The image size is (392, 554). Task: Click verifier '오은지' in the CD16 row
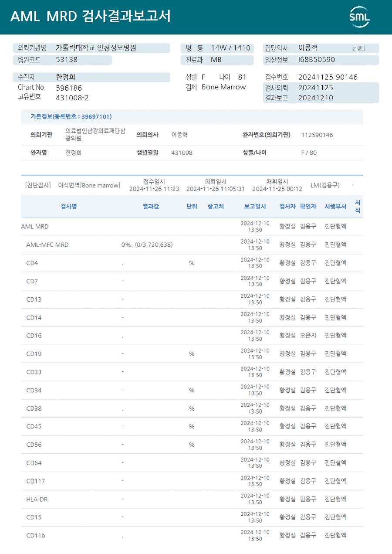point(308,335)
